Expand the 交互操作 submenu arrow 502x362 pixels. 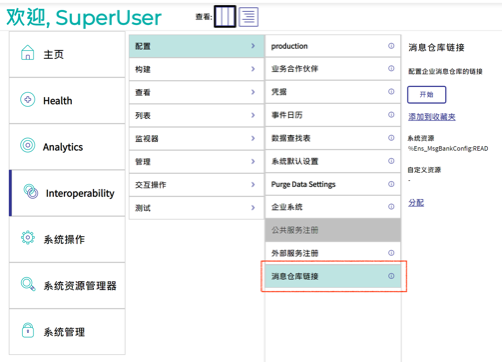pyautogui.click(x=253, y=185)
